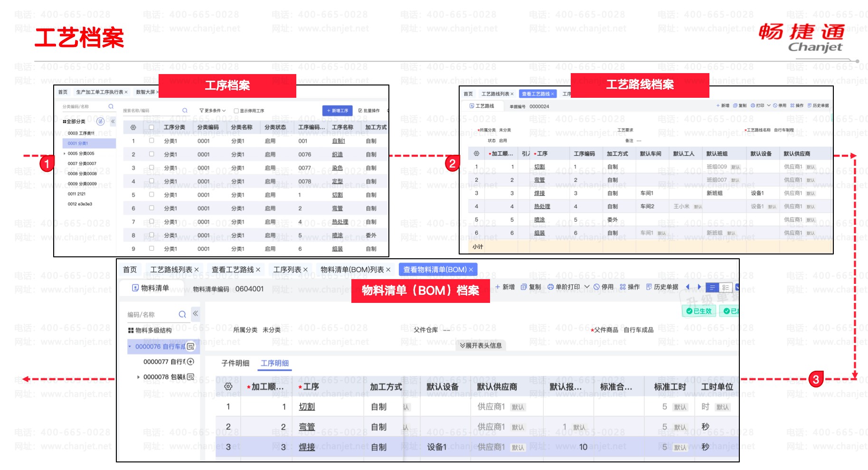Check the row checkbox for 工序 定型
The image size is (868, 470).
pyautogui.click(x=151, y=181)
